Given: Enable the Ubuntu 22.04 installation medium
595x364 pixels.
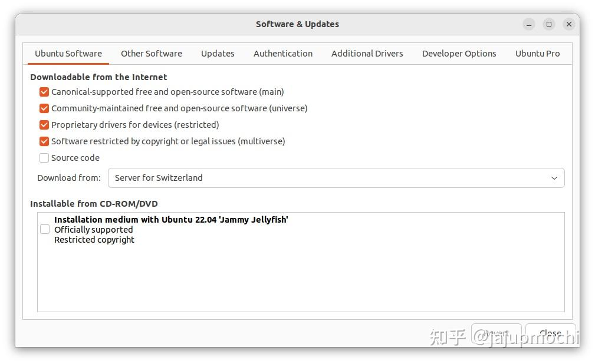Looking at the screenshot, I should pyautogui.click(x=45, y=229).
